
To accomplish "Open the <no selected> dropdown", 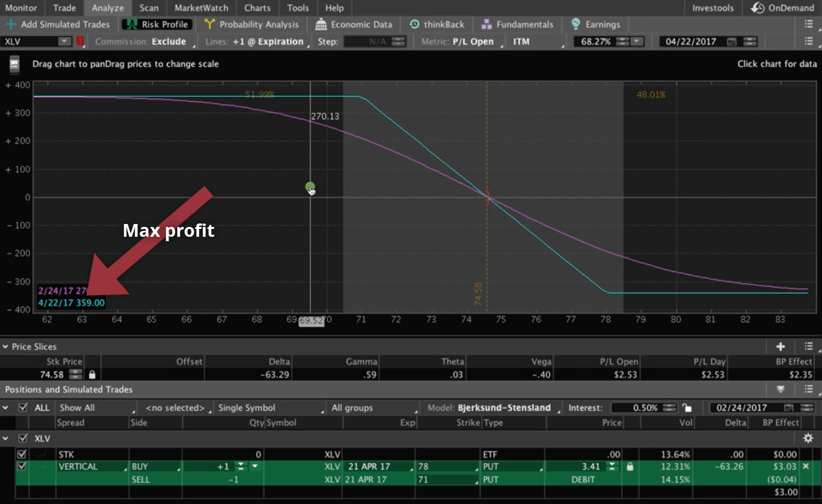I will [177, 408].
